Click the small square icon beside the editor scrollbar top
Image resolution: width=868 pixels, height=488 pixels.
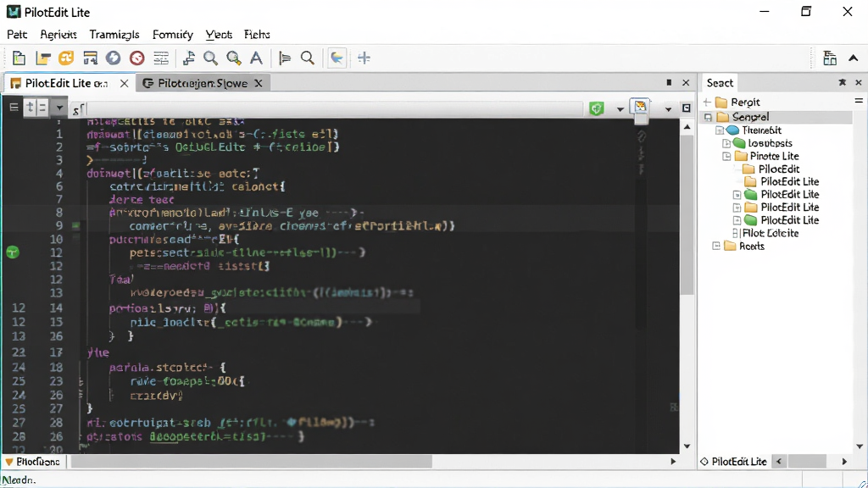687,108
